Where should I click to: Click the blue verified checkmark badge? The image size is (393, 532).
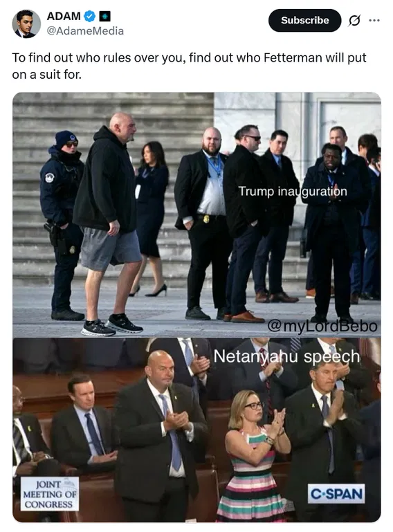pyautogui.click(x=89, y=16)
